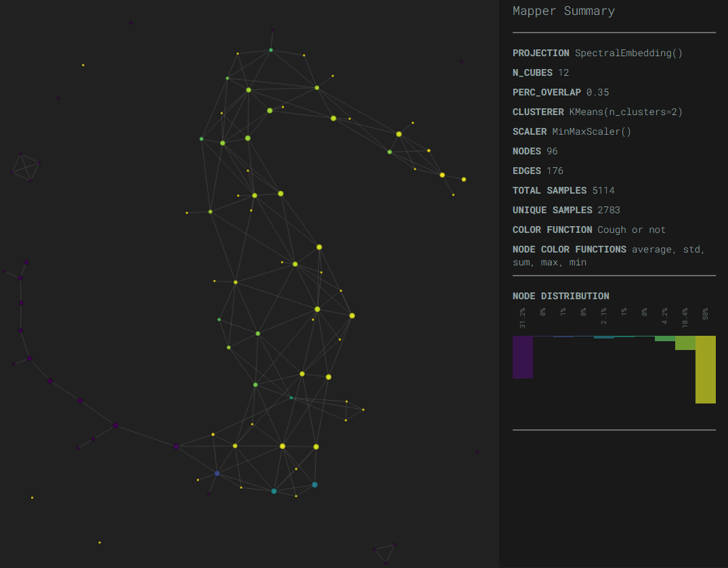Click the 2.1% histogram label

(603, 316)
